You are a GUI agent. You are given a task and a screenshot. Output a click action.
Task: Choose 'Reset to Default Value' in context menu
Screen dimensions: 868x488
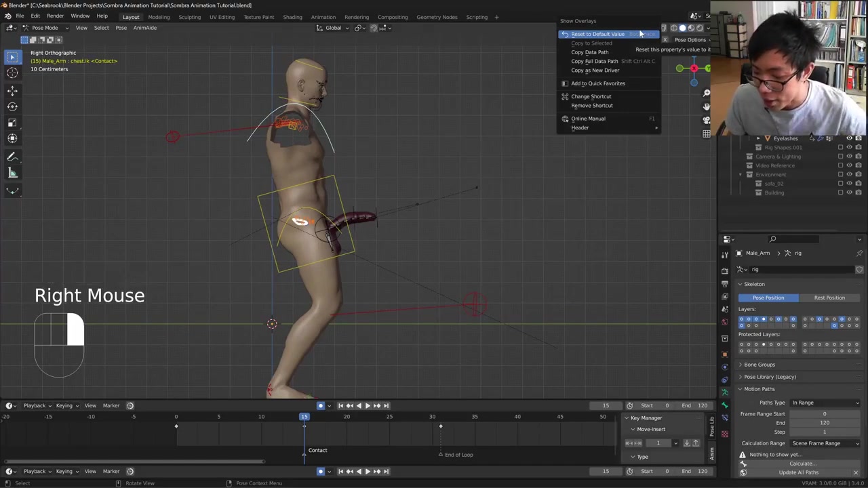point(597,34)
